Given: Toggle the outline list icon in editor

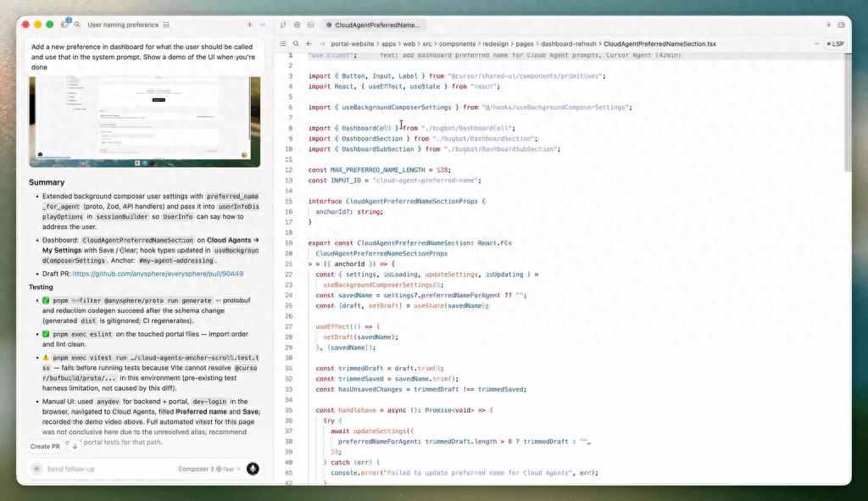Looking at the screenshot, I should point(283,43).
